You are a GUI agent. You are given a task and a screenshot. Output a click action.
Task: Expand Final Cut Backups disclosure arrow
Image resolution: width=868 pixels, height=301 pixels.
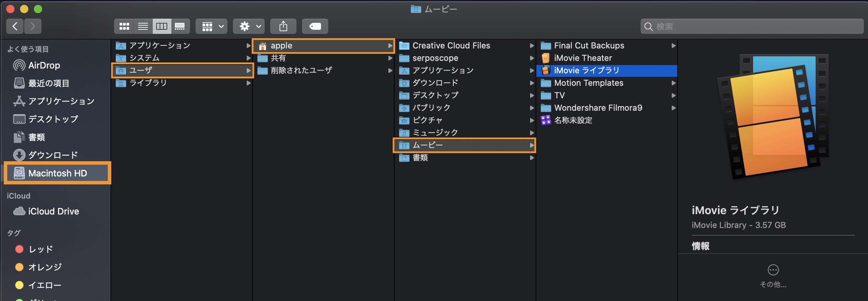point(673,46)
